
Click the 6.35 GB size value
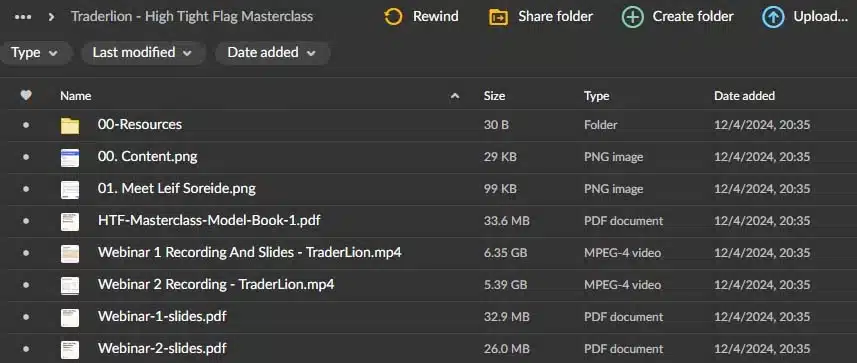pos(506,253)
